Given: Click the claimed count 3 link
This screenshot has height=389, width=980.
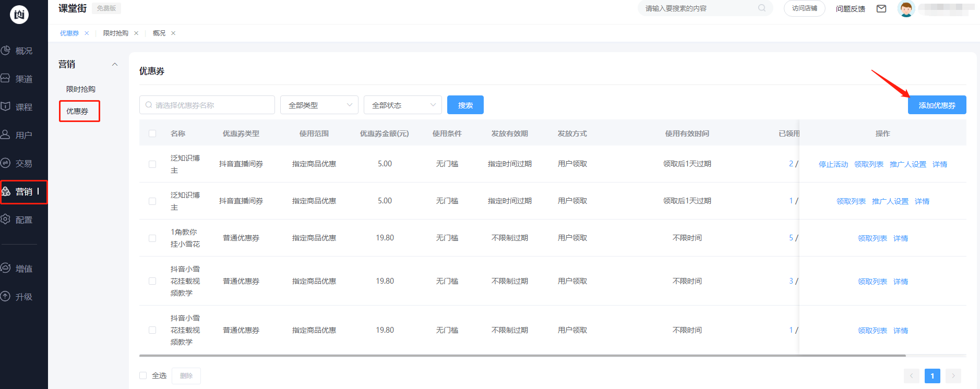Looking at the screenshot, I should 791,281.
